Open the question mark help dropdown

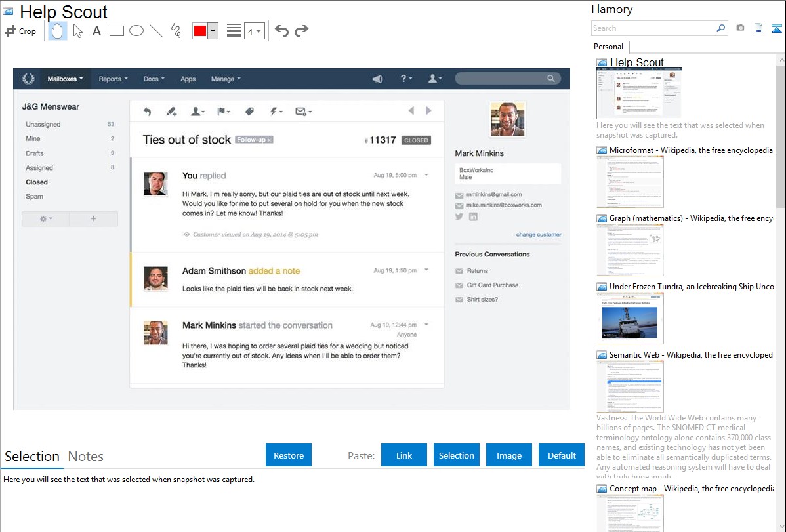point(405,79)
